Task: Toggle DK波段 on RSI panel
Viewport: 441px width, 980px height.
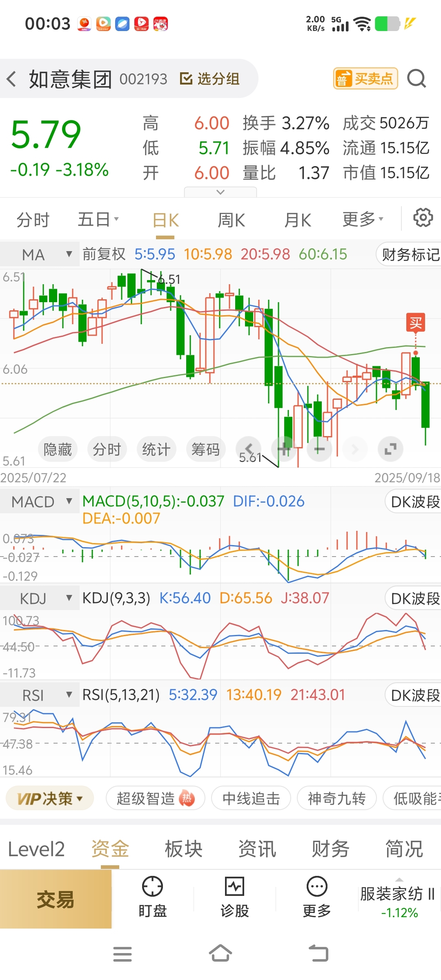Action: [413, 695]
